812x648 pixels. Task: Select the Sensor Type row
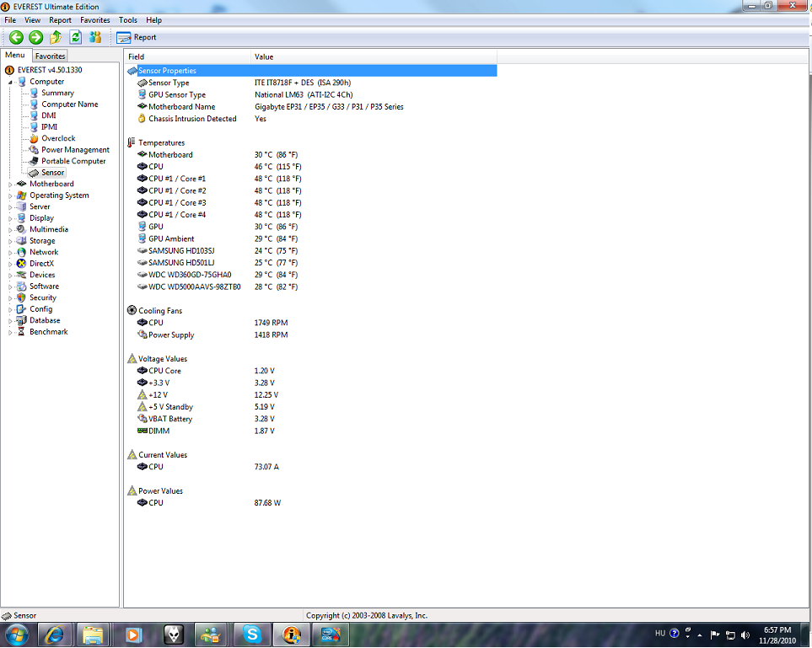click(x=310, y=83)
